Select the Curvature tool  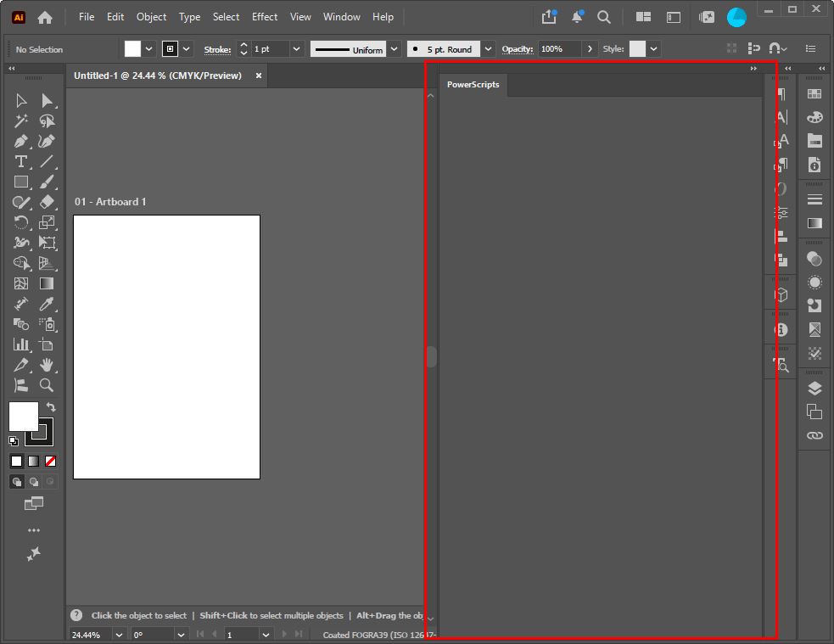point(47,142)
